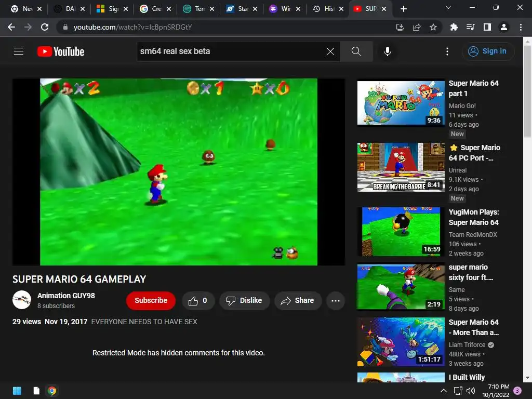Screen dimensions: 532x399
Task: Open 'YugiMon Plays: Super Mario 64' thumbnail
Action: (401, 231)
